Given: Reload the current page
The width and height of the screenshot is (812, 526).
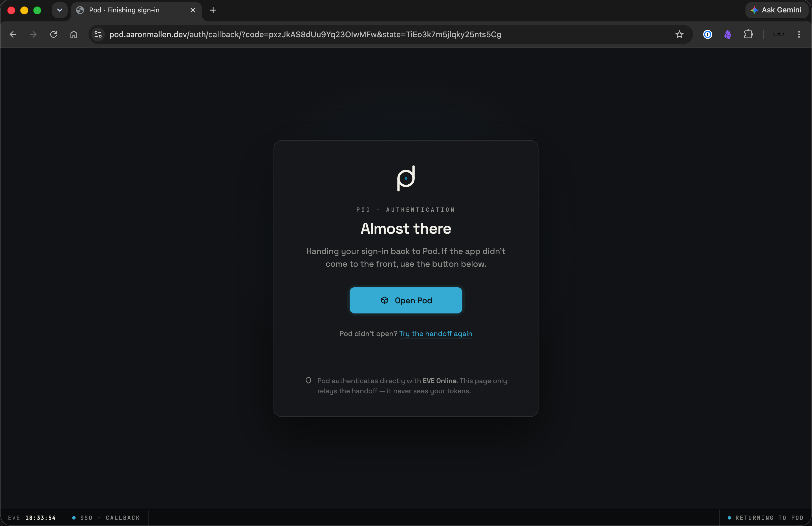Looking at the screenshot, I should (x=54, y=34).
